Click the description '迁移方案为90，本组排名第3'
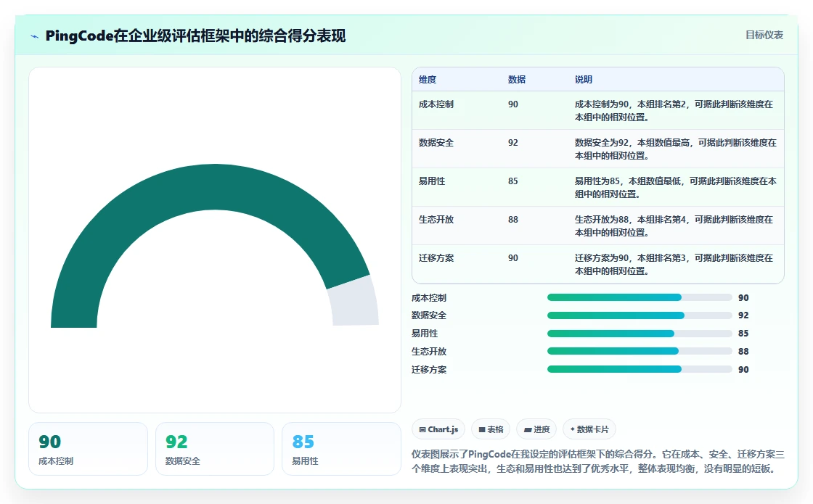 click(674, 264)
